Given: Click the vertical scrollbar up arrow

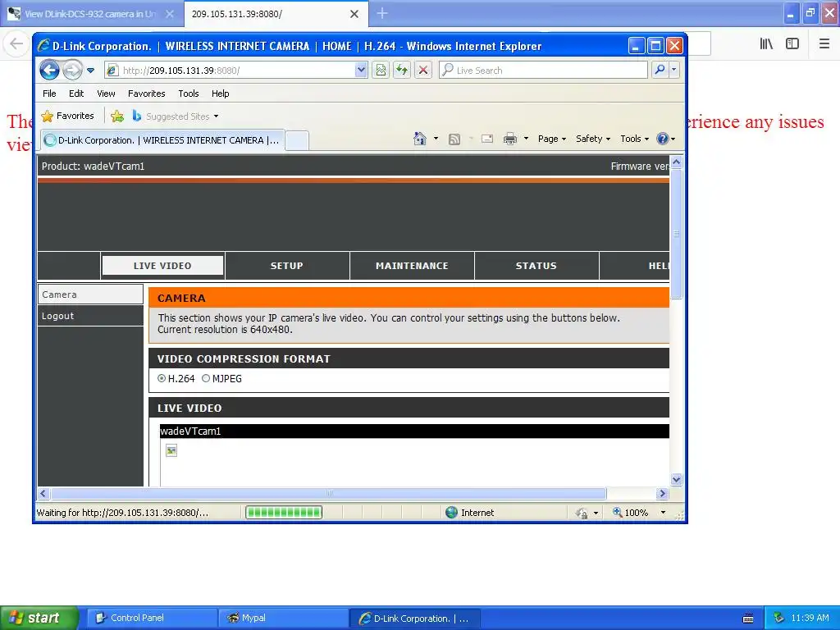Looking at the screenshot, I should click(x=676, y=162).
